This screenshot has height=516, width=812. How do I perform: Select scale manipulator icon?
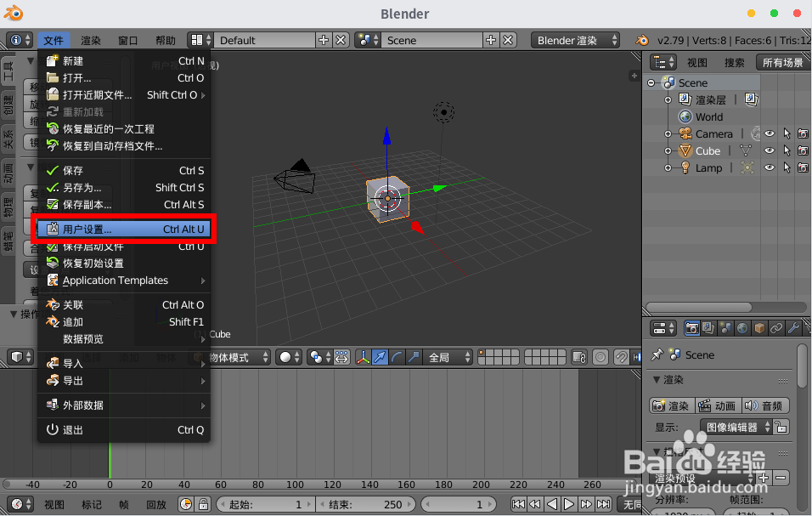click(x=414, y=357)
